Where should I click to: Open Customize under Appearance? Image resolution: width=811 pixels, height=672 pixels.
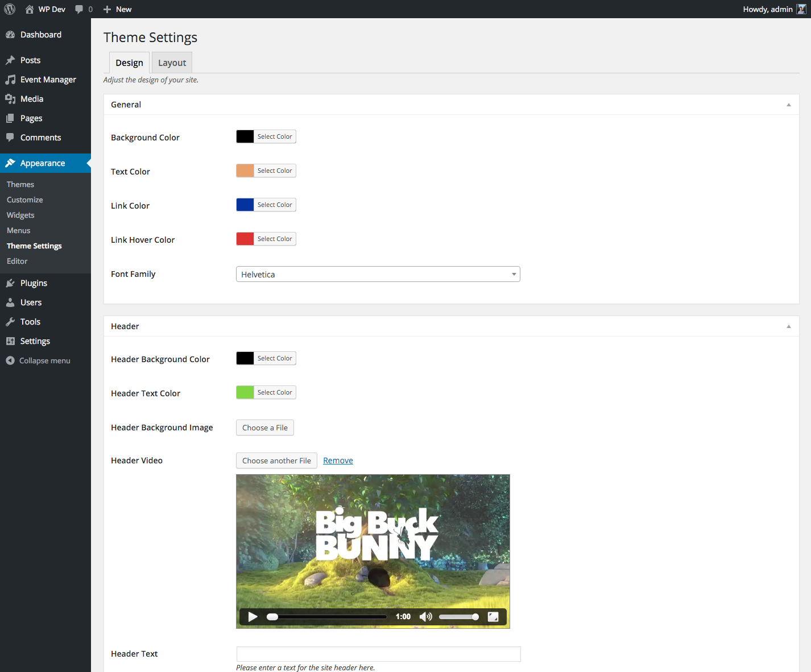[25, 200]
